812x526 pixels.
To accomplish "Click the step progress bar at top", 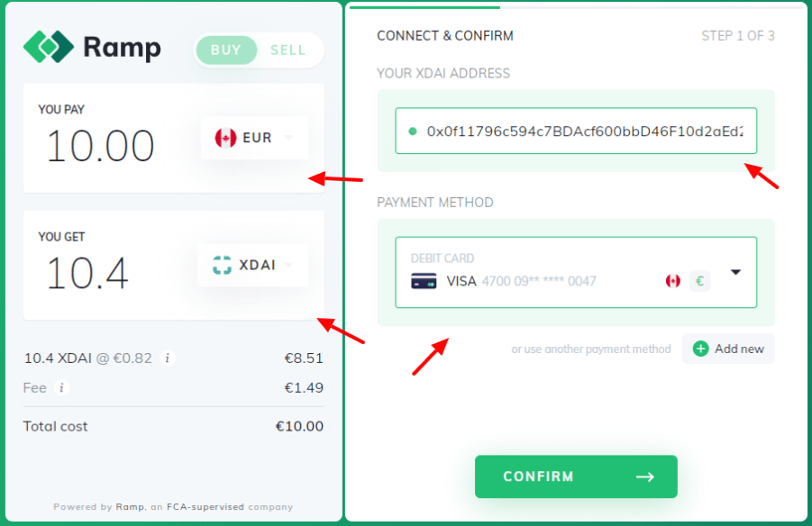I will (576, 7).
